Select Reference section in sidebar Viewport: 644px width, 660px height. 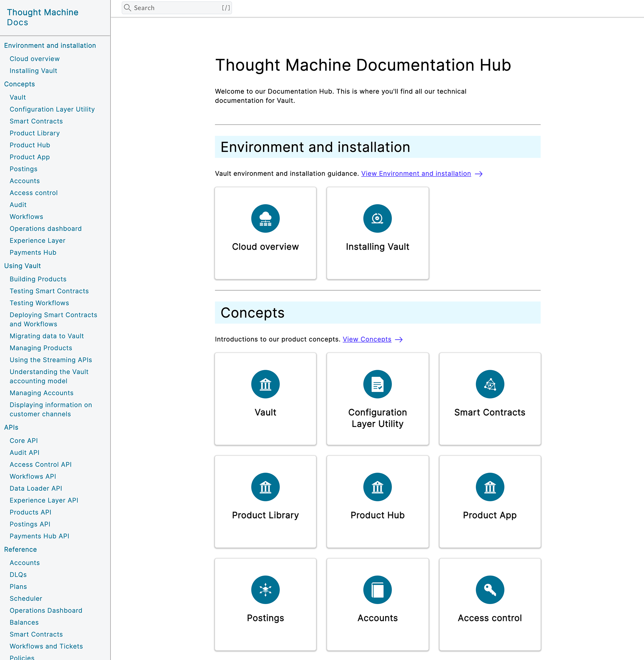tap(20, 549)
